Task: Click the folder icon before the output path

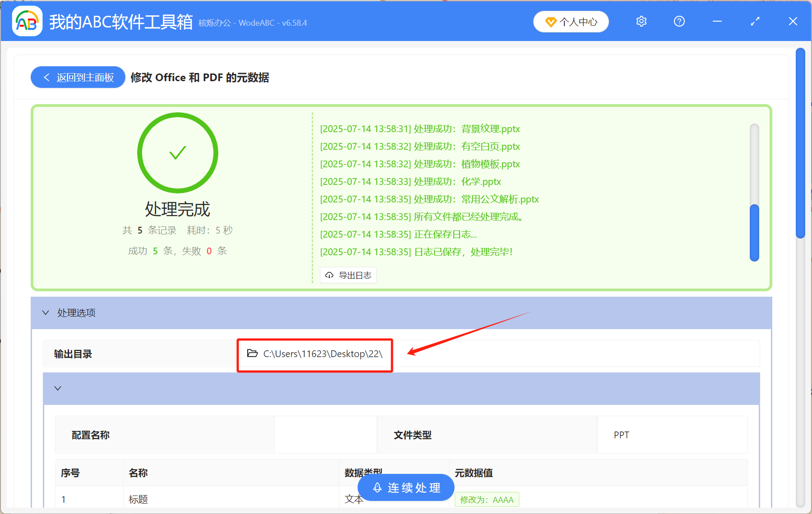Action: click(251, 353)
